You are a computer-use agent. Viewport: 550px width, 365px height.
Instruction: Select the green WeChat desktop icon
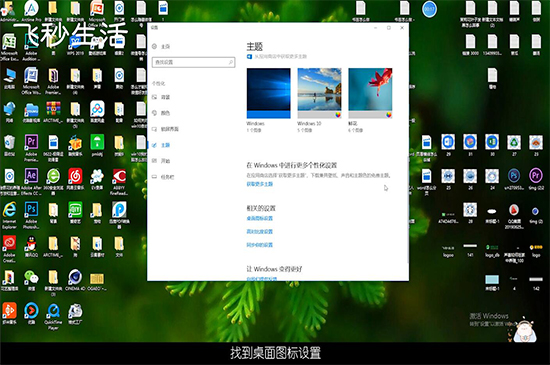[x=31, y=280]
